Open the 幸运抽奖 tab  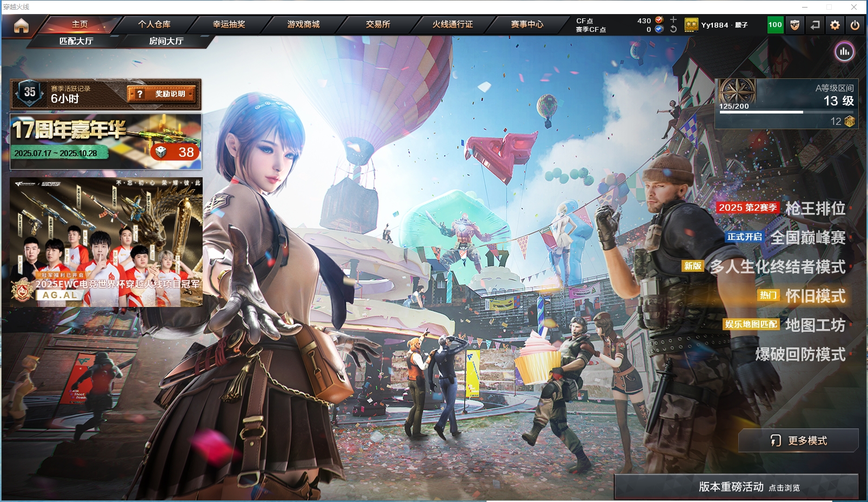tap(229, 24)
